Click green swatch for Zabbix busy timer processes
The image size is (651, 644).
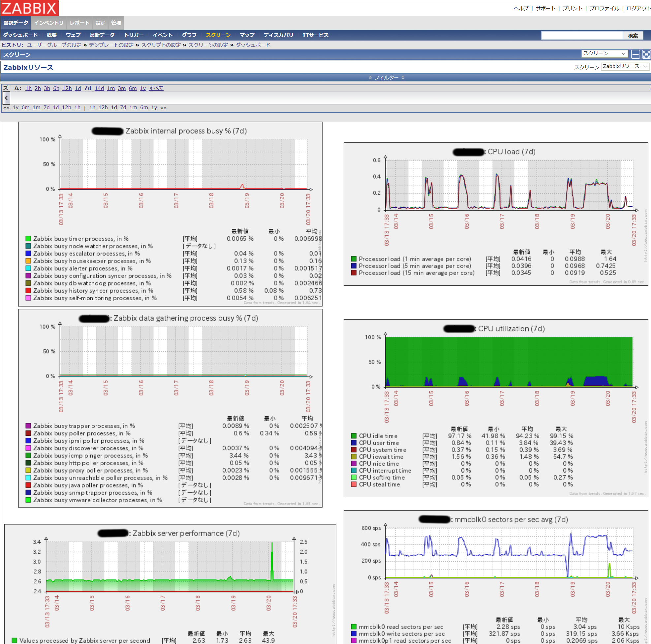point(28,239)
